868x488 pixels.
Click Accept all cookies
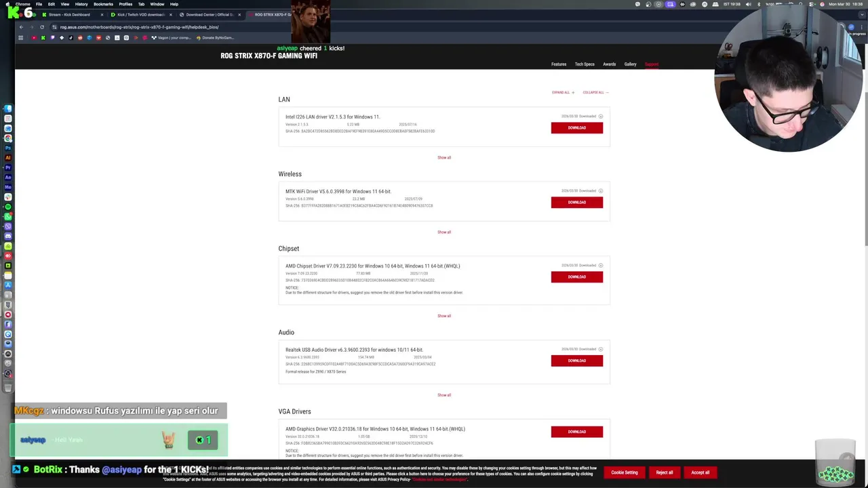click(x=701, y=472)
